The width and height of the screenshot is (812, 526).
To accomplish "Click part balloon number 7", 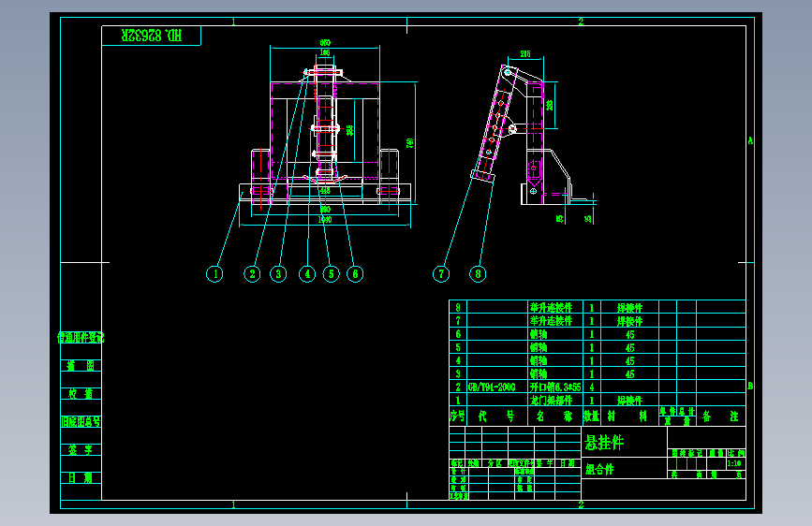I will (x=441, y=274).
